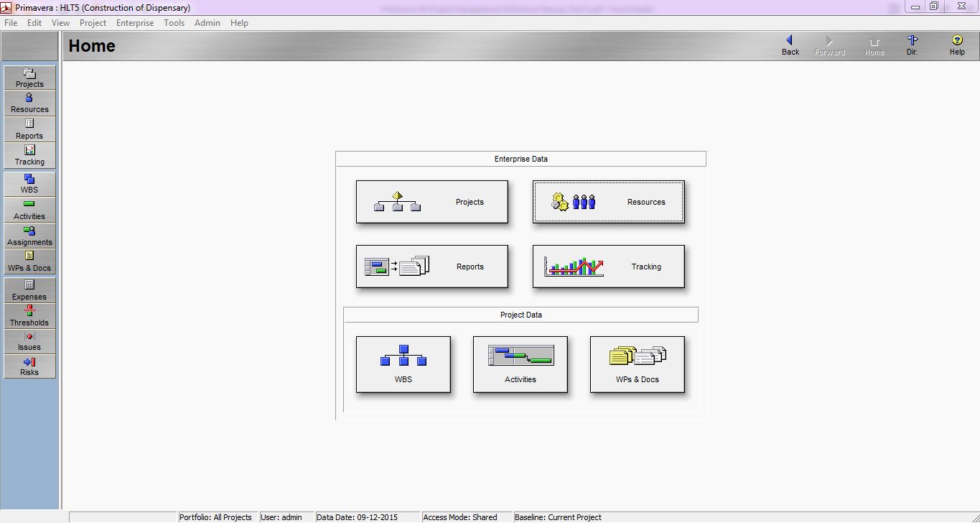Select the Expenses sidebar icon
980x523 pixels.
[29, 290]
